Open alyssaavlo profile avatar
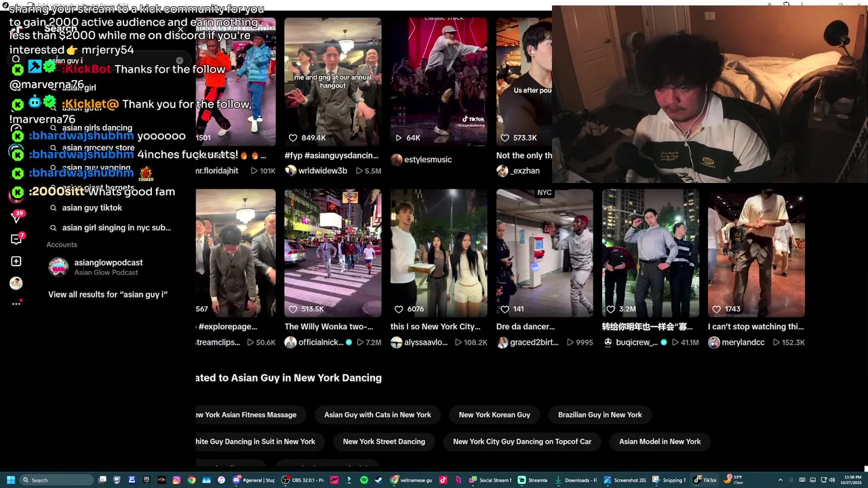The height and width of the screenshot is (488, 868). click(397, 342)
